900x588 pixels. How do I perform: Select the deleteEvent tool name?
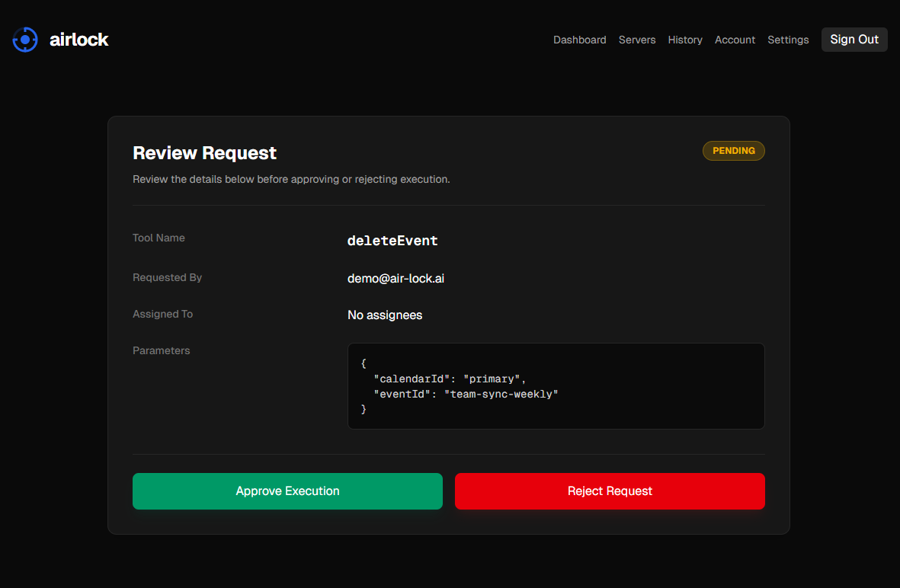pos(392,241)
